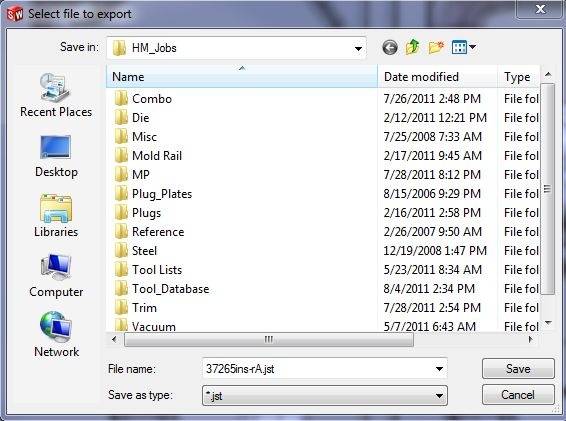Image resolution: width=566 pixels, height=421 pixels.
Task: Click the Save button
Action: [518, 368]
